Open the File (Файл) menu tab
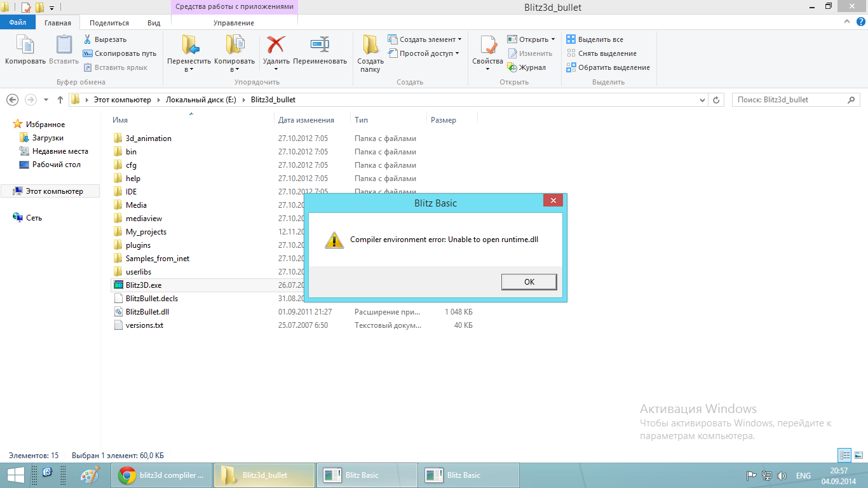The image size is (868, 488). [x=18, y=22]
